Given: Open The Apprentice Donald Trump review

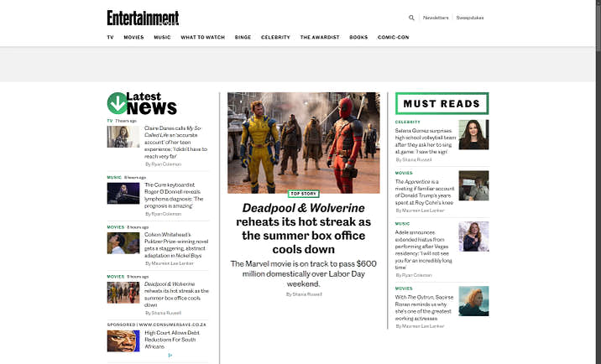Looking at the screenshot, I should pyautogui.click(x=424, y=192).
